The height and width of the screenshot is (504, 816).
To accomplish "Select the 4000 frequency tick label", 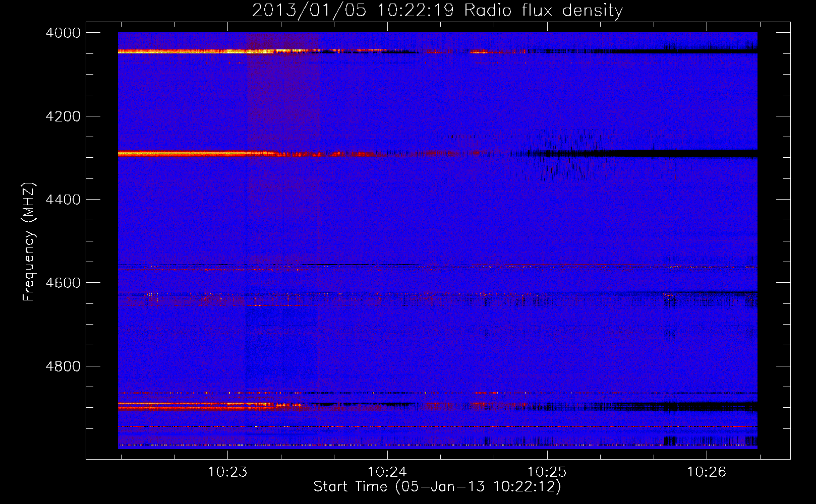I will [63, 33].
